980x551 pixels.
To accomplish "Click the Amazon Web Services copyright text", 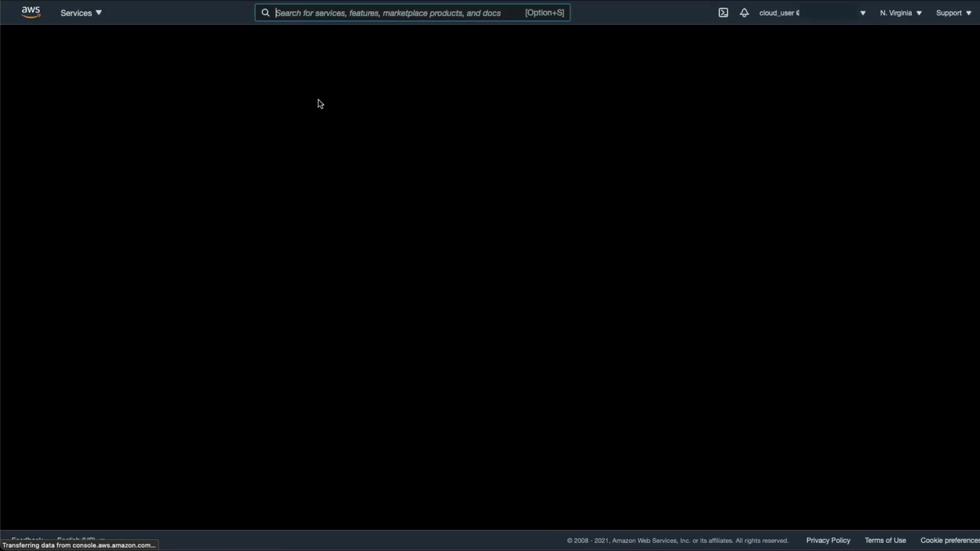I will (677, 541).
